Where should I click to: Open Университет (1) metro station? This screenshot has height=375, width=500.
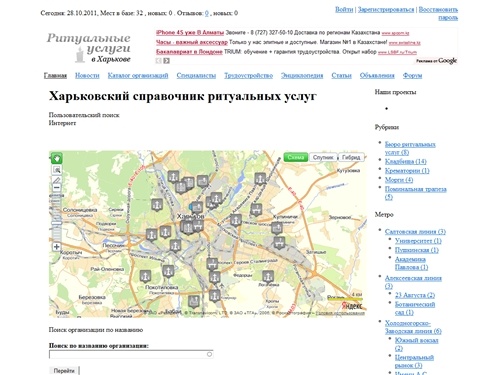pyautogui.click(x=418, y=241)
